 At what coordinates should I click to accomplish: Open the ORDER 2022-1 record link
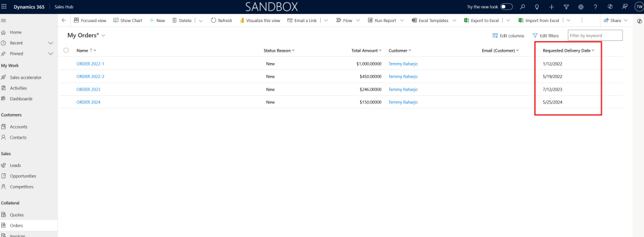pos(90,64)
